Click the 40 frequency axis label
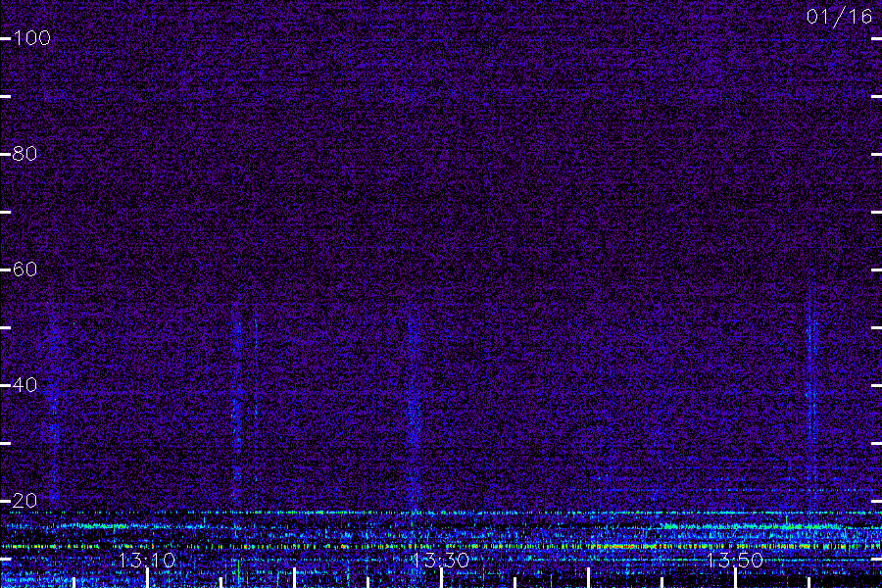This screenshot has height=588, width=882. tap(24, 385)
